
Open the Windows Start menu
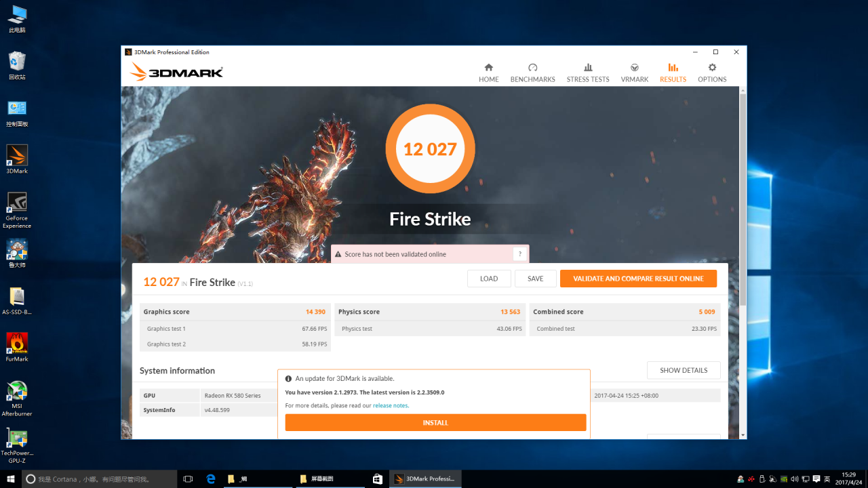point(10,479)
